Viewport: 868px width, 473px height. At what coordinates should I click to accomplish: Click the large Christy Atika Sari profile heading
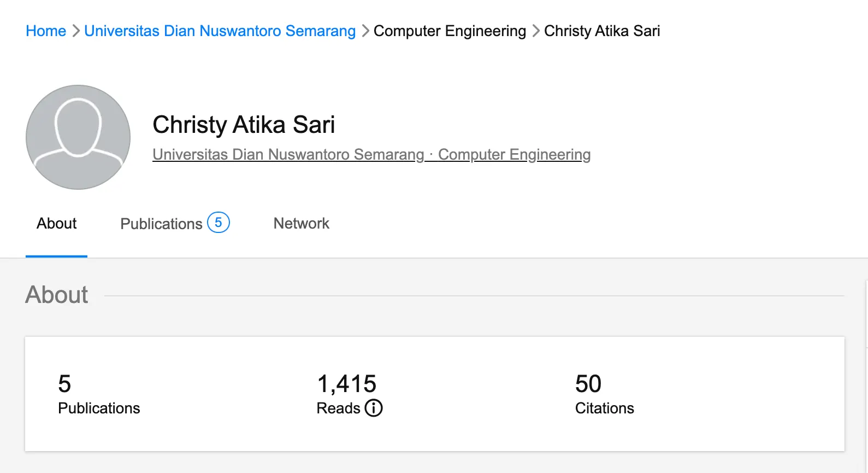pyautogui.click(x=244, y=125)
